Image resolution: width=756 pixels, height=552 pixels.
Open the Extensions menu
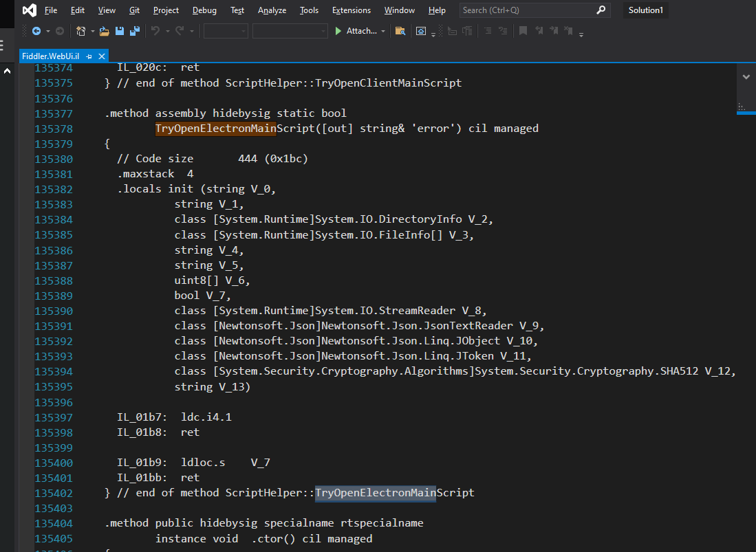[x=352, y=10]
